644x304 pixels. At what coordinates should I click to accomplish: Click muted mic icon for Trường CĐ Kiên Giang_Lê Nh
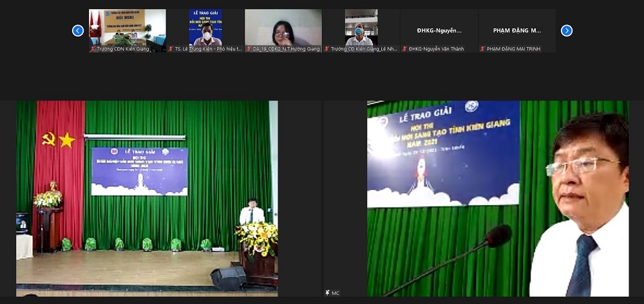pos(327,49)
